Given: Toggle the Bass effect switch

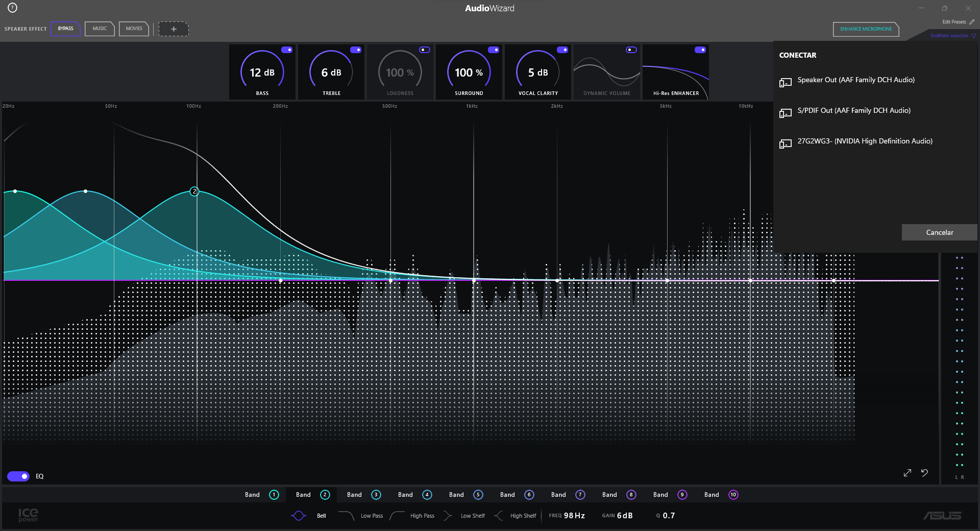Looking at the screenshot, I should [x=287, y=50].
